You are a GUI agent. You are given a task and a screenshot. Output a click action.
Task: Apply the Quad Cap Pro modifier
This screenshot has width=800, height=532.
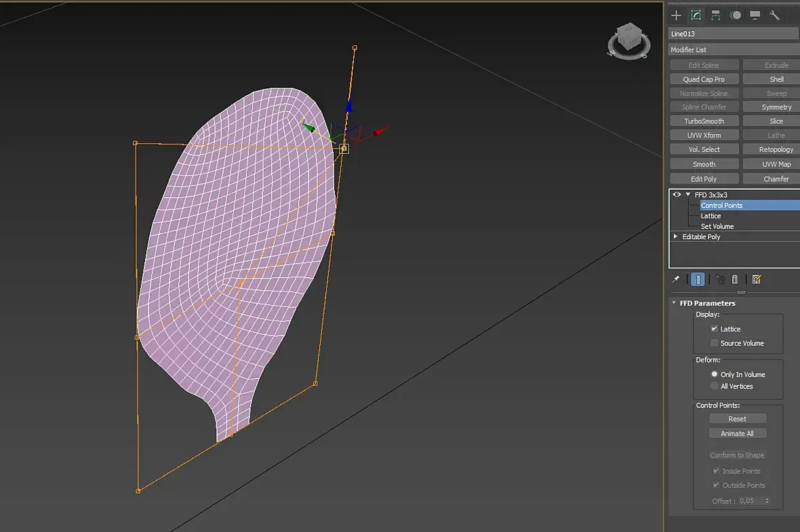tap(704, 79)
